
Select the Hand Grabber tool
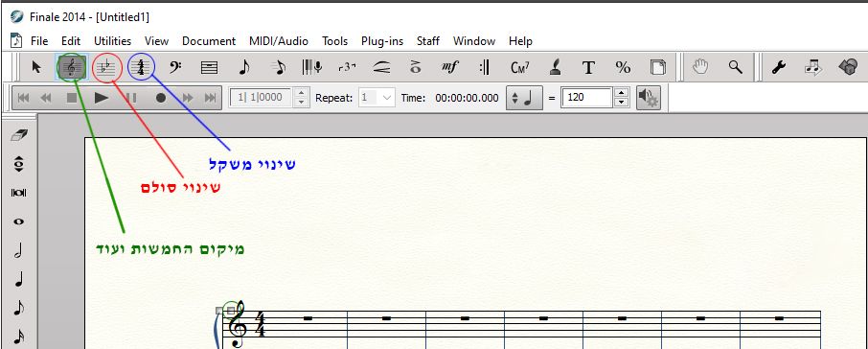[x=701, y=67]
